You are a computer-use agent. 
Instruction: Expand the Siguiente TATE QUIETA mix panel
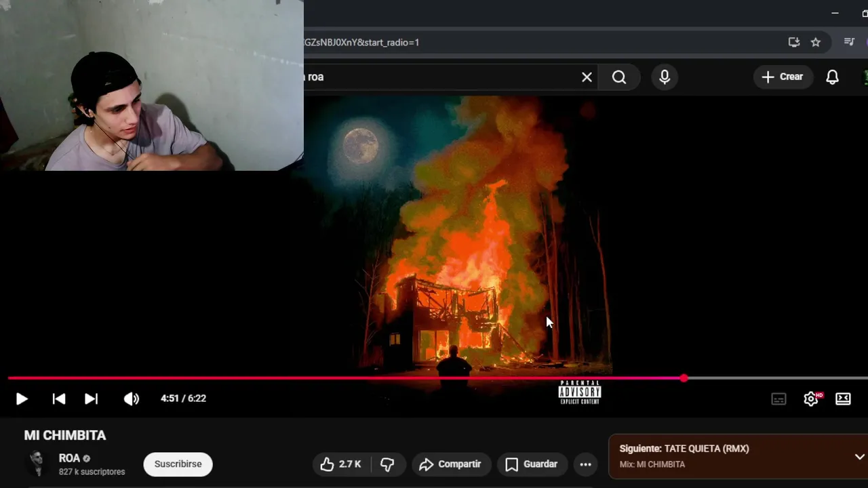pyautogui.click(x=859, y=457)
